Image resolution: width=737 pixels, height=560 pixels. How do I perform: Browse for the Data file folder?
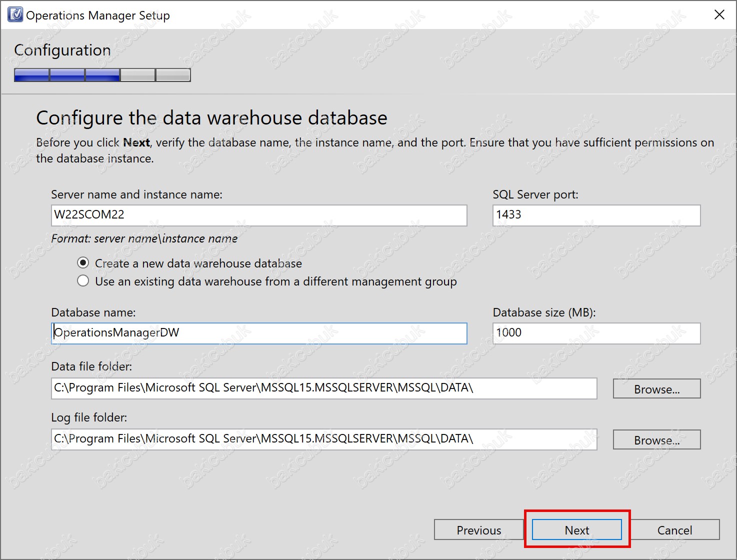pyautogui.click(x=656, y=388)
